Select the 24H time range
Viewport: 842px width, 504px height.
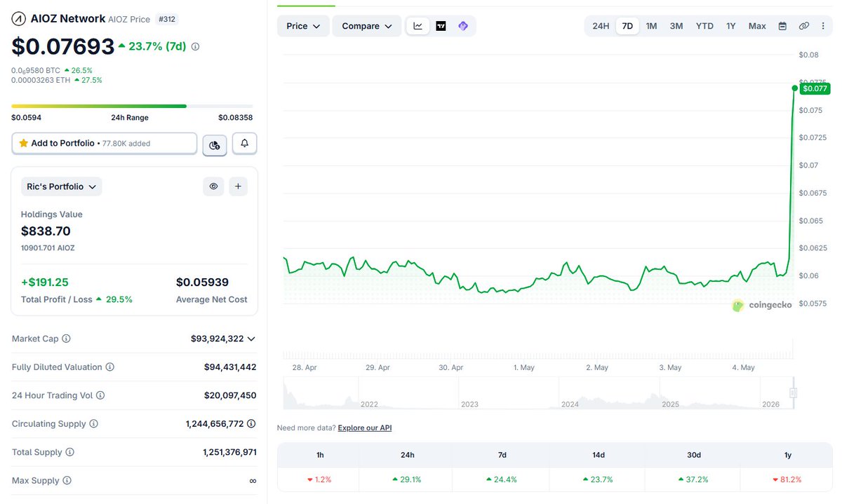click(601, 26)
